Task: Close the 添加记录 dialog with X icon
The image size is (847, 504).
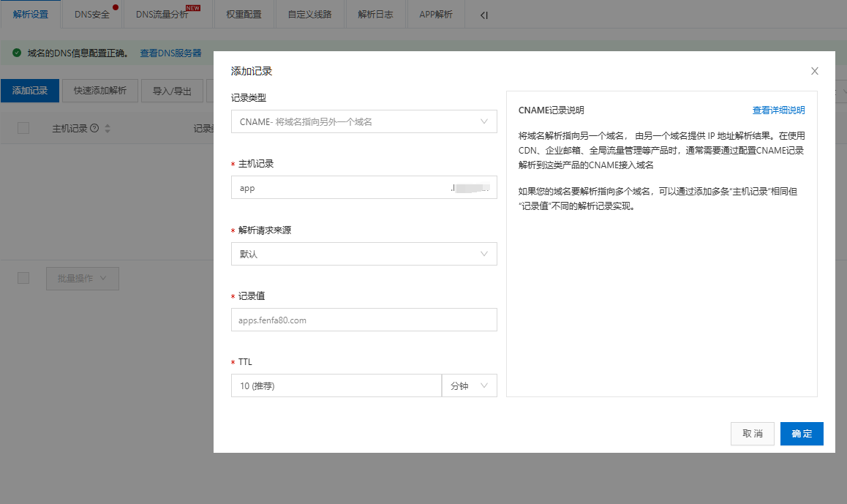Action: pyautogui.click(x=815, y=71)
